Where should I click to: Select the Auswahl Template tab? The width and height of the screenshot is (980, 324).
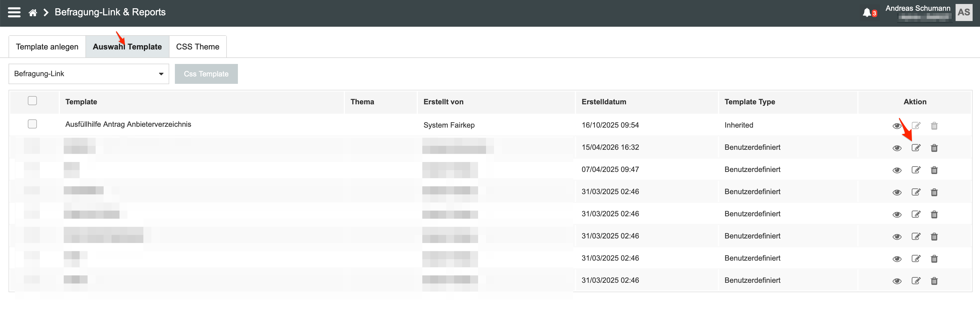click(x=127, y=47)
